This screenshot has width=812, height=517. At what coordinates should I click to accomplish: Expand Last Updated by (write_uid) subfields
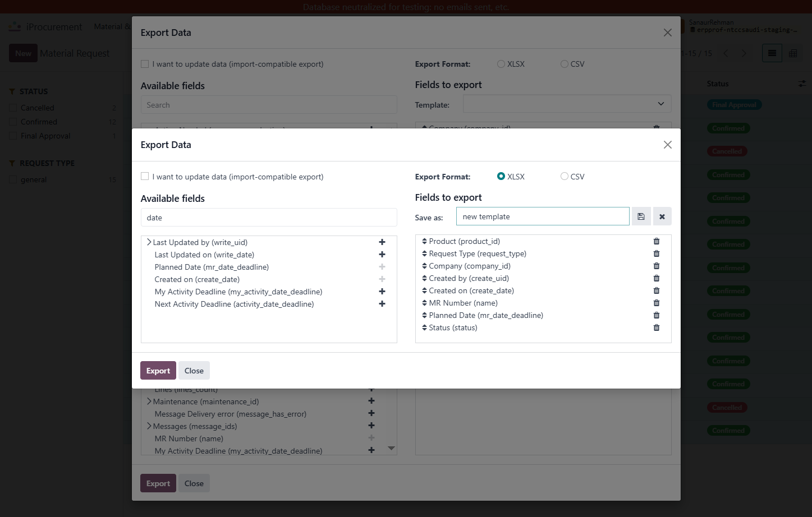point(149,242)
